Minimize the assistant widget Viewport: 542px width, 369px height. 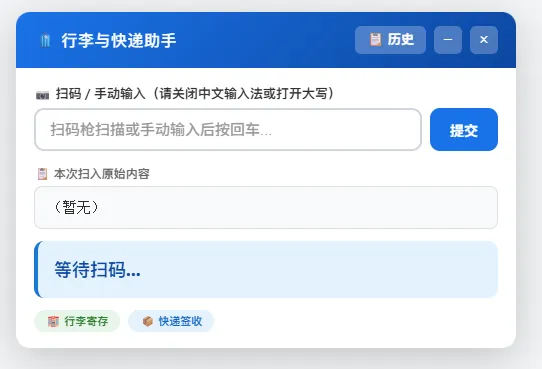448,40
